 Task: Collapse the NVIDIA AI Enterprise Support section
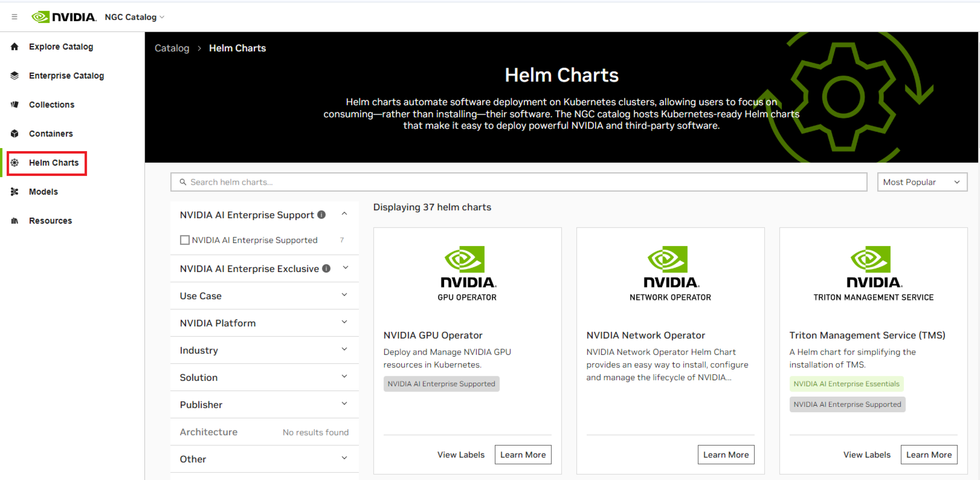(x=344, y=214)
